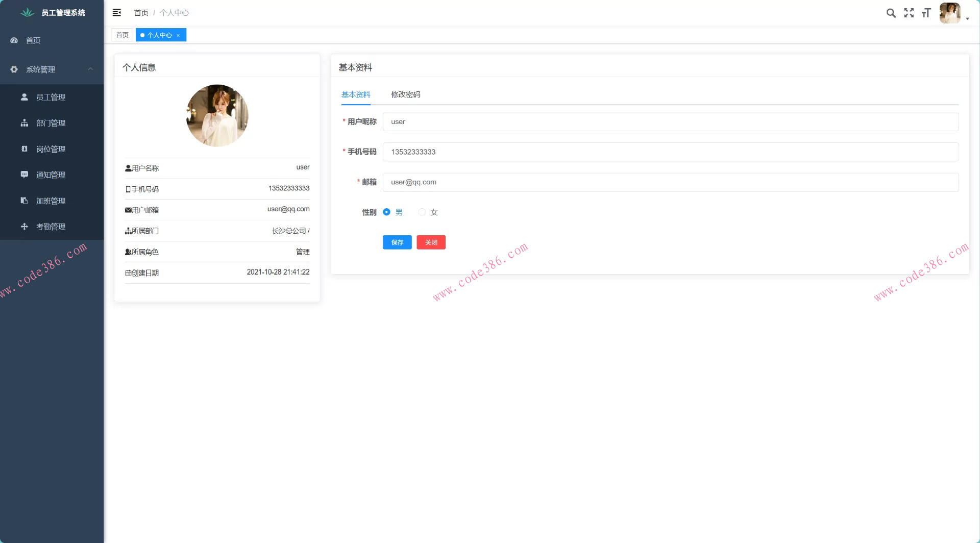The image size is (980, 543).
Task: Click the 个人中心 breadcrumb text
Action: (x=174, y=13)
